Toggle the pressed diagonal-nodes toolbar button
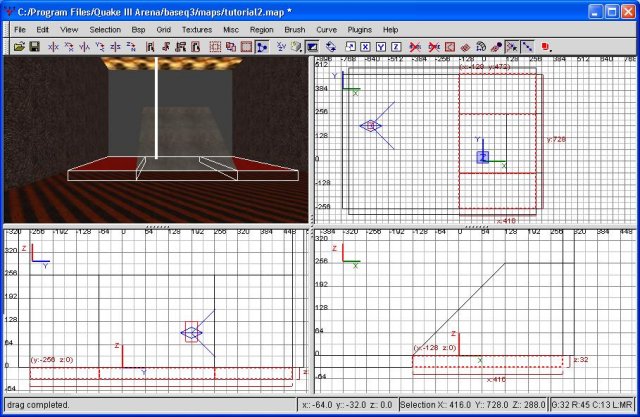 pos(527,47)
